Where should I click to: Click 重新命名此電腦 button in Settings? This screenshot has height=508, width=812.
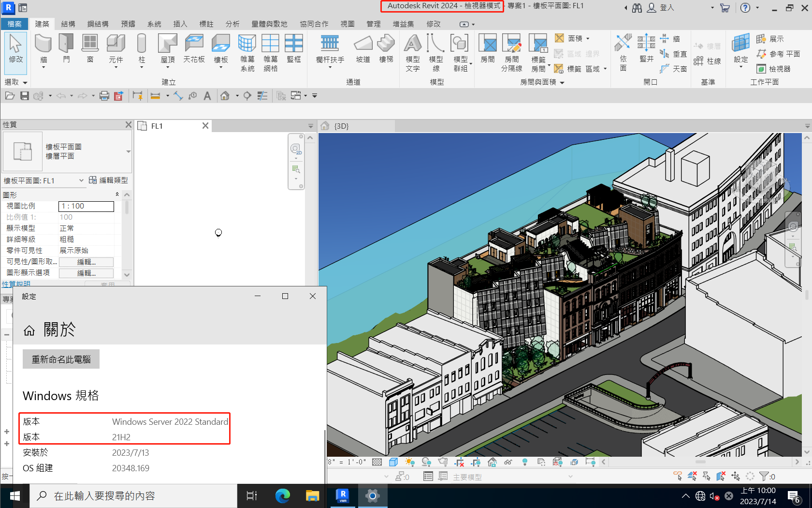(61, 359)
